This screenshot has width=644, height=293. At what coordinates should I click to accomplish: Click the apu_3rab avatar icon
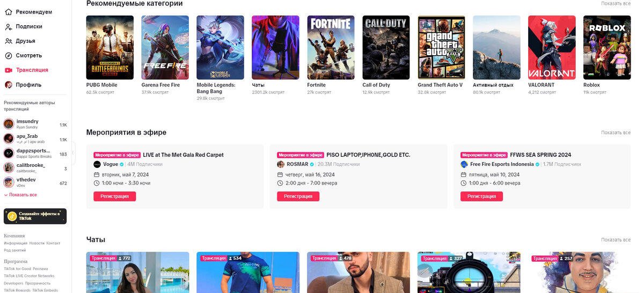pyautogui.click(x=9, y=138)
